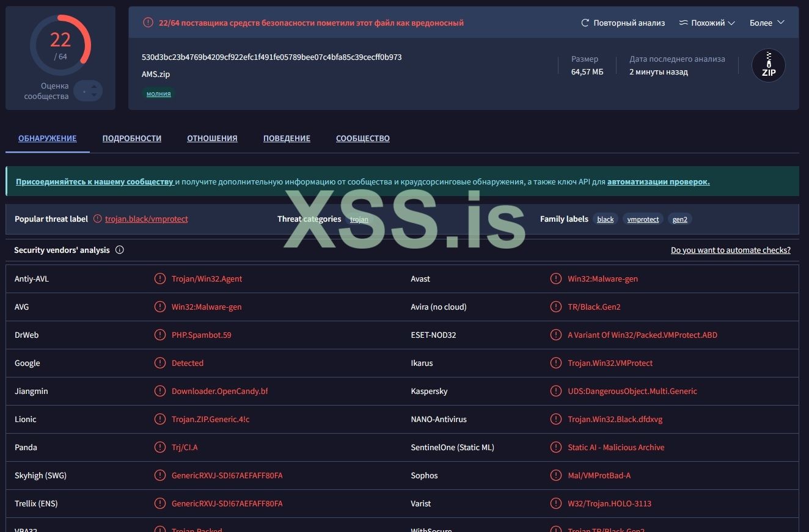Viewport: 809px width, 532px height.
Task: Vote using the community score arrows
Action: (x=88, y=91)
